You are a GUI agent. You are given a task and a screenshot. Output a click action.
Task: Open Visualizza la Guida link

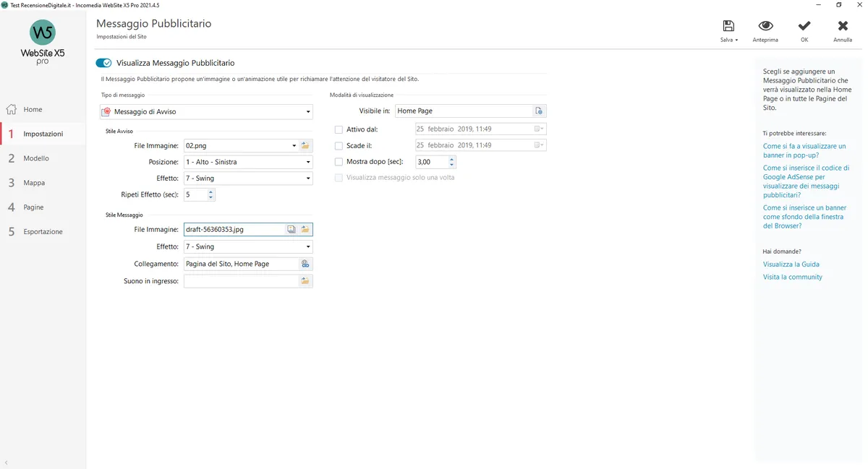click(x=791, y=264)
